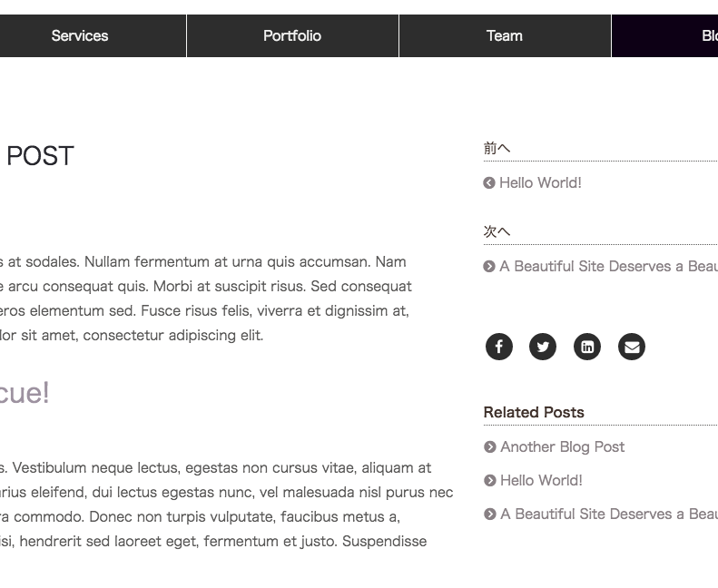718x588 pixels.
Task: Open related post Another Blog Post
Action: click(562, 446)
